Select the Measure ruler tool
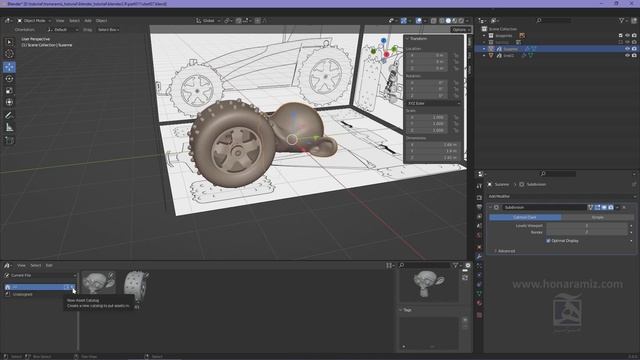The height and width of the screenshot is (360, 640). (x=9, y=128)
